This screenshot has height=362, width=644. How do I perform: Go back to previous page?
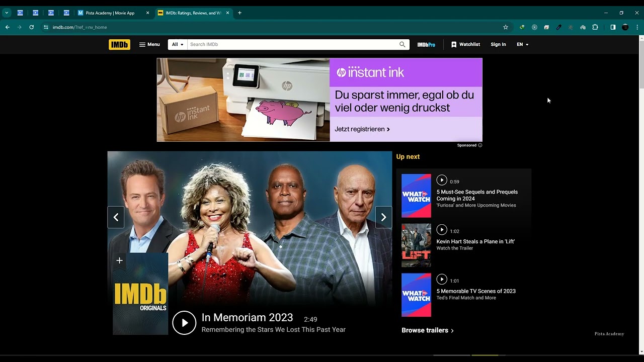pyautogui.click(x=8, y=27)
